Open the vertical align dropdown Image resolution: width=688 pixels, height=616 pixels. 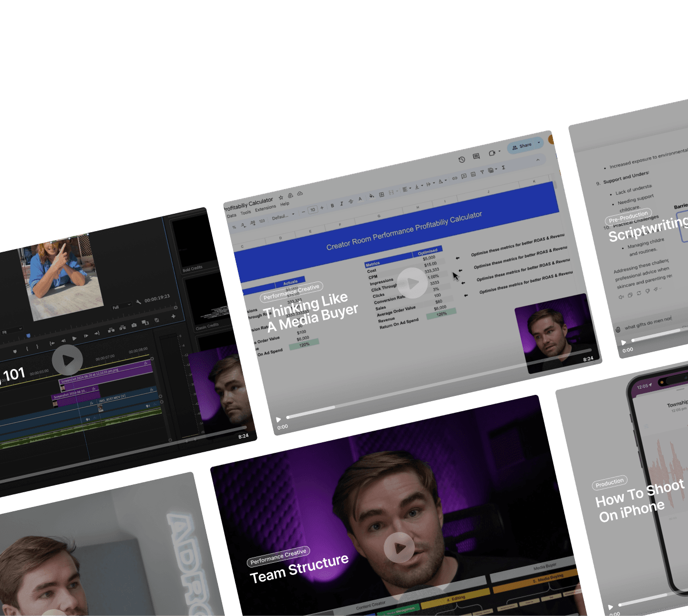pyautogui.click(x=418, y=186)
